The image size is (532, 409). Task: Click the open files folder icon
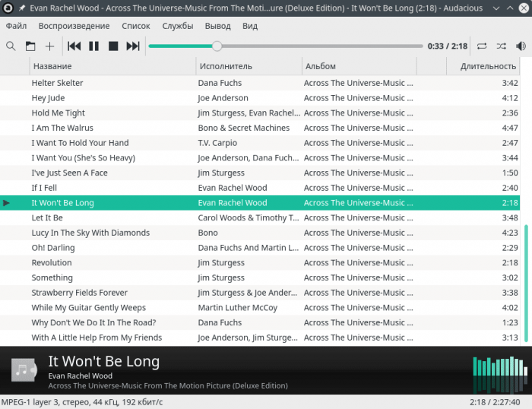tap(30, 46)
